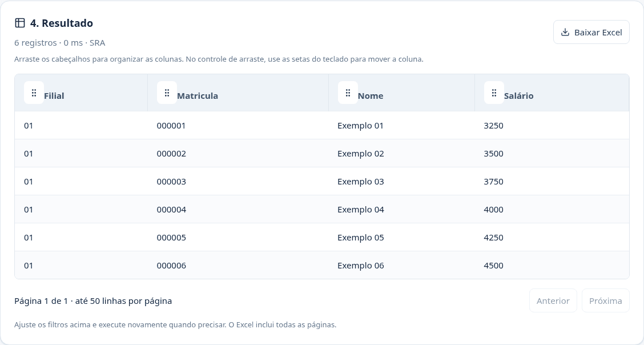Click Filial 01 in the Exemplo 06 row

pos(29,266)
